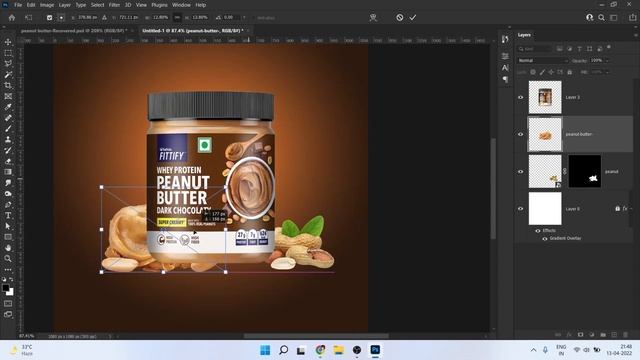This screenshot has height=360, width=640.
Task: Open the Image menu
Action: (x=47, y=5)
